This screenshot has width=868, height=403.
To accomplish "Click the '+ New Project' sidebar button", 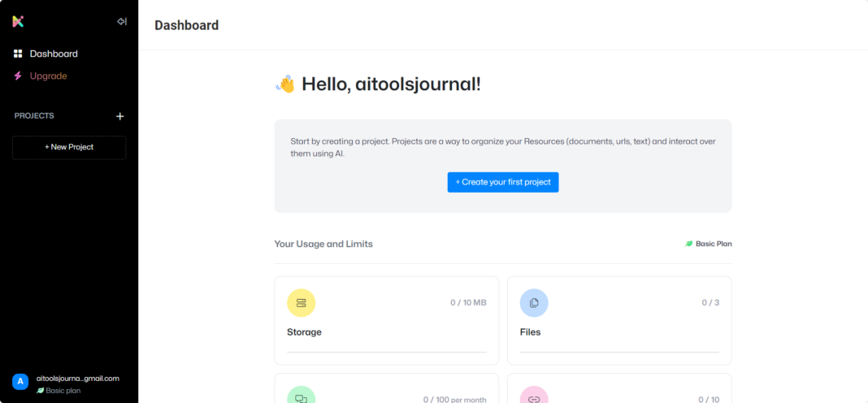I will pyautogui.click(x=69, y=148).
